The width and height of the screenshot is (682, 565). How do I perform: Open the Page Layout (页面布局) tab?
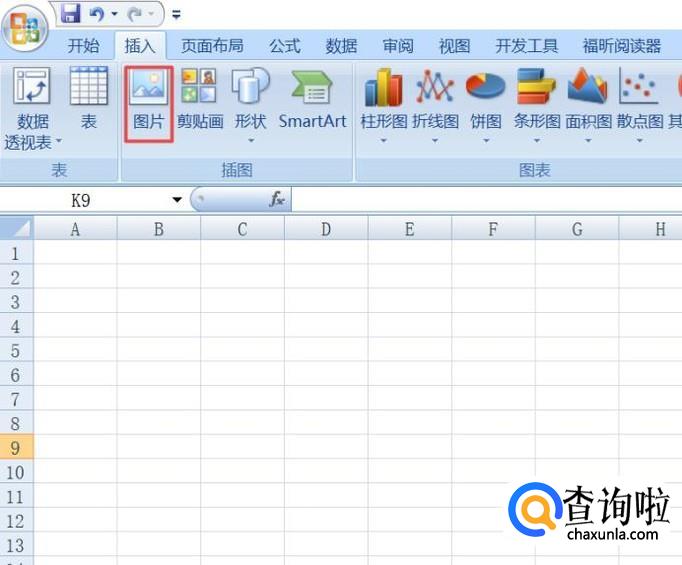tap(212, 46)
